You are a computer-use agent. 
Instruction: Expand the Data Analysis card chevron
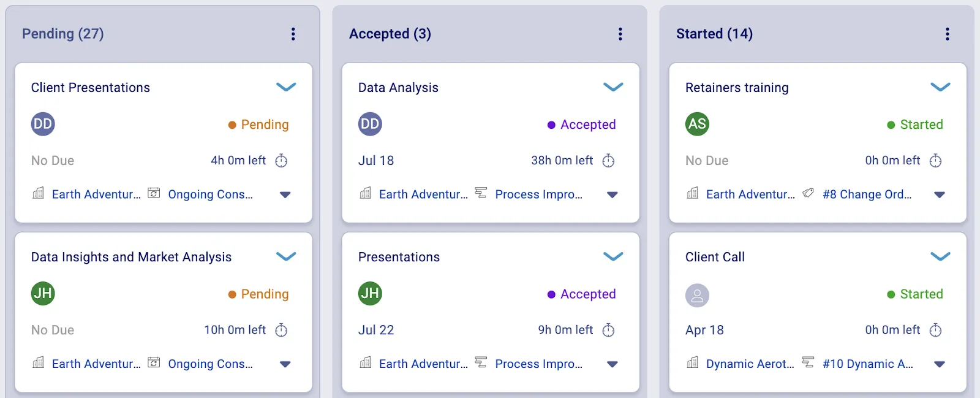coord(613,87)
